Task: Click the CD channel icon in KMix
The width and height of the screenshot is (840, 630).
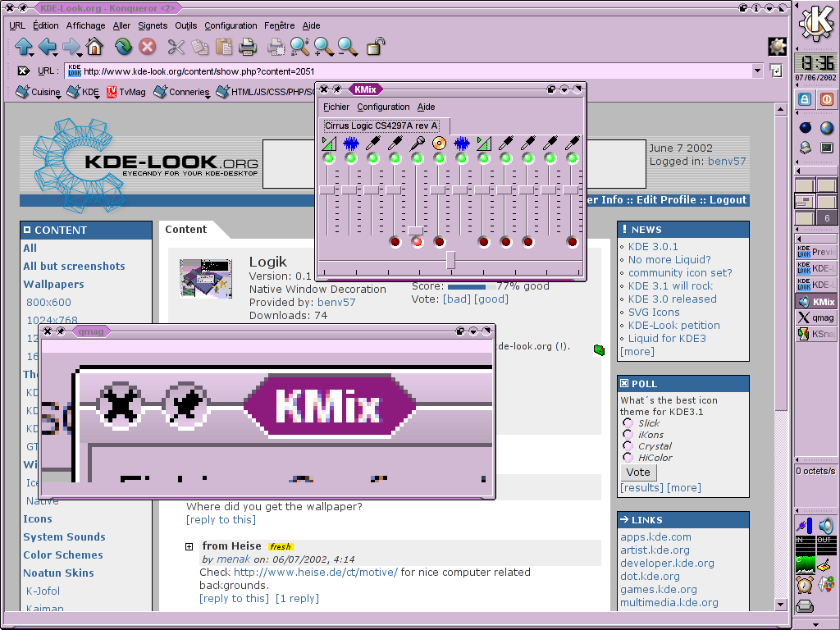Action: point(439,144)
